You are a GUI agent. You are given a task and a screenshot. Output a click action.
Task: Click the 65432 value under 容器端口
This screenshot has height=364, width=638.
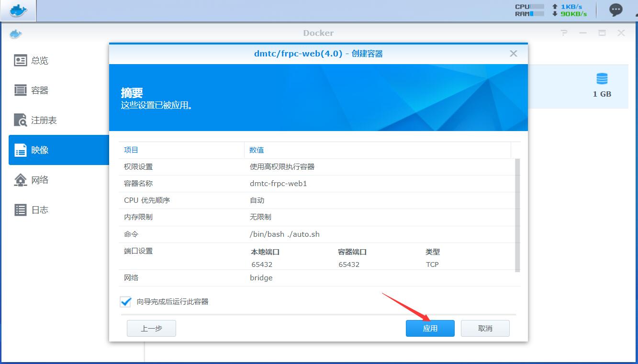[x=349, y=264]
